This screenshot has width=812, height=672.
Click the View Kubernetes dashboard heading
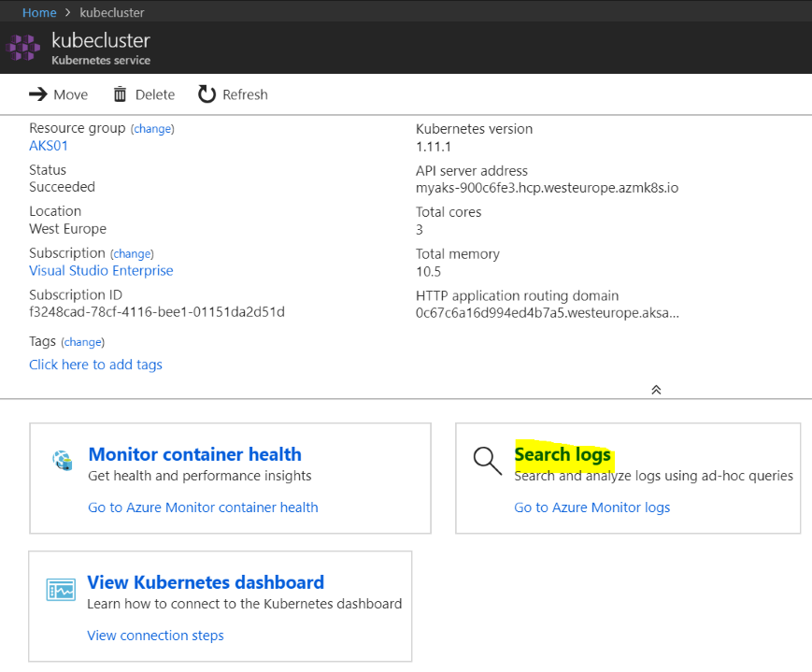click(x=206, y=582)
